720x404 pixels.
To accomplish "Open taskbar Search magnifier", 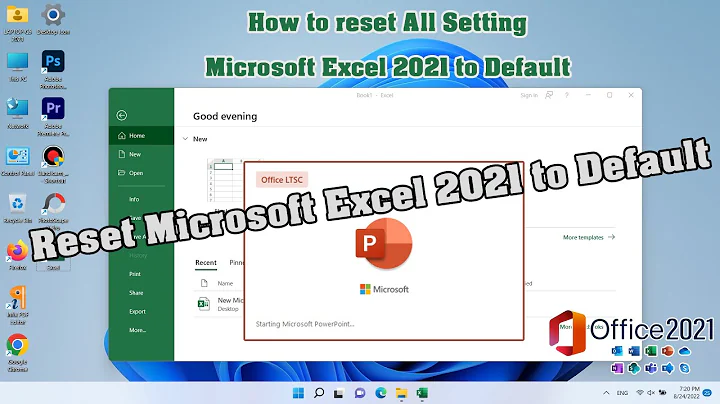I will coord(319,393).
